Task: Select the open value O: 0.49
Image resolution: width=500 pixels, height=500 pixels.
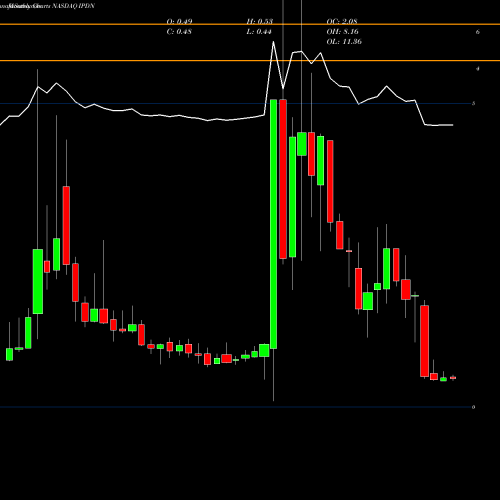Action: tap(179, 21)
